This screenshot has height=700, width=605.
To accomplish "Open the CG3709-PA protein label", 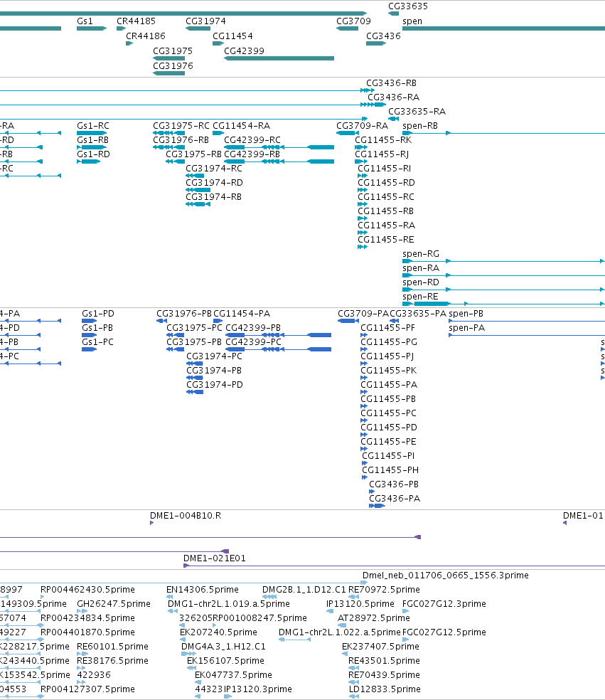I will [x=363, y=314].
